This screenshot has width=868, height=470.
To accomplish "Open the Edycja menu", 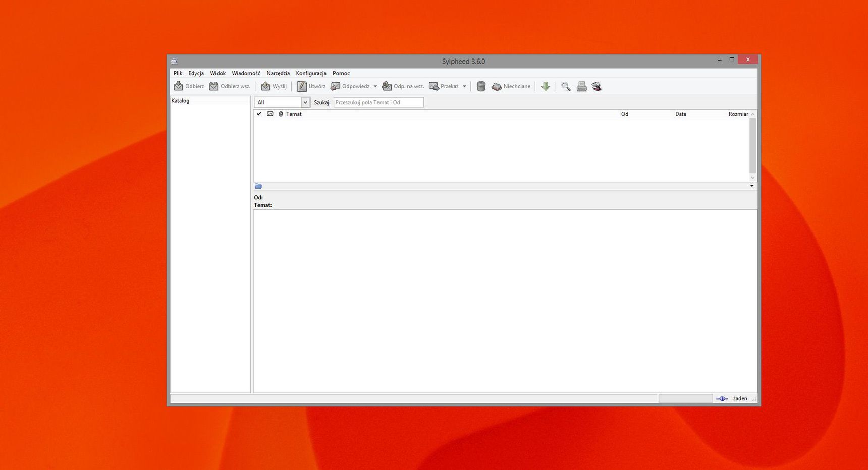I will (196, 73).
